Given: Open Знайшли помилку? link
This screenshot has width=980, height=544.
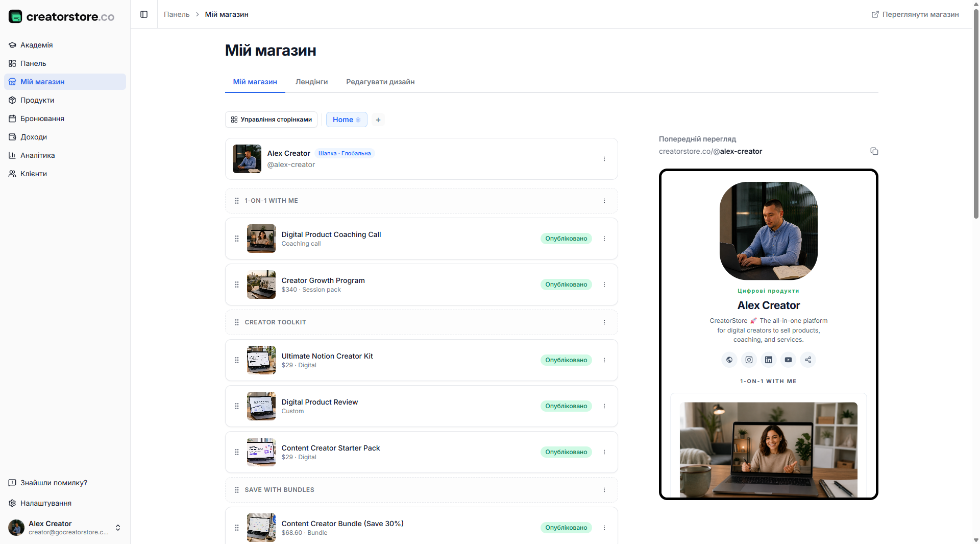Looking at the screenshot, I should 65,483.
